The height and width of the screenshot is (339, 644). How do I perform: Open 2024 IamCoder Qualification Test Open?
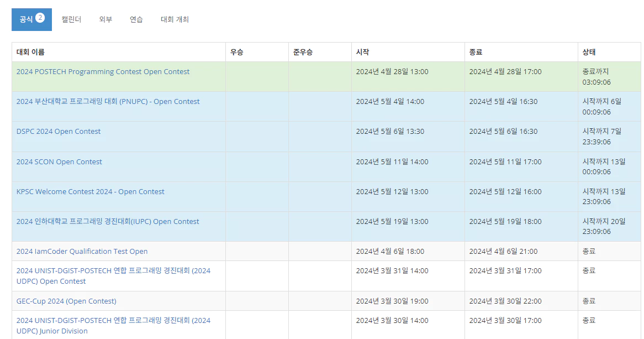(82, 252)
